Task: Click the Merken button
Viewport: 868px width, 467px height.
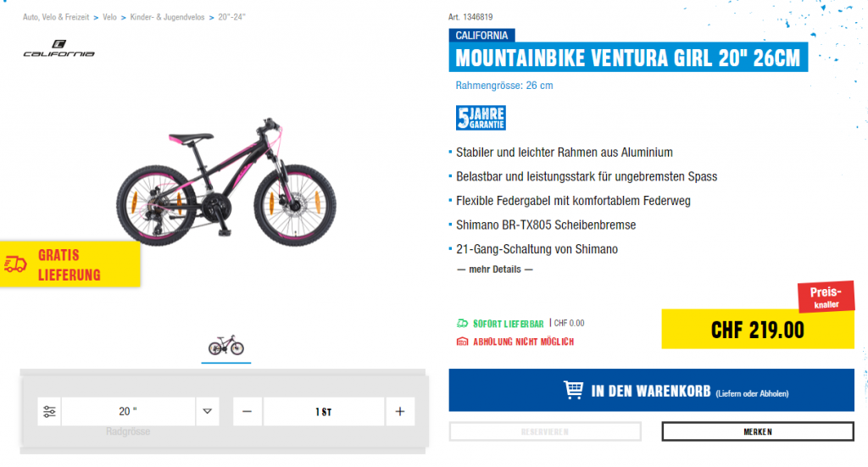Action: pos(758,431)
